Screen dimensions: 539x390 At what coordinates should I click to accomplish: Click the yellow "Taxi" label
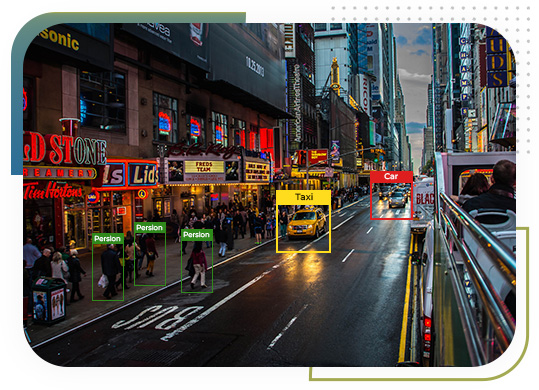click(304, 197)
